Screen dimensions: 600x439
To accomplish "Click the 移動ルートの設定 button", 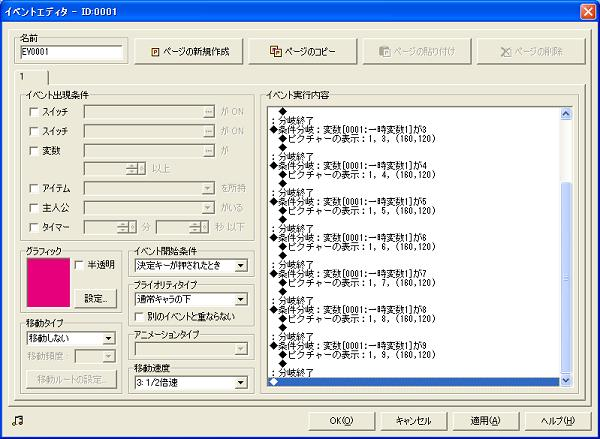I will click(x=72, y=379).
